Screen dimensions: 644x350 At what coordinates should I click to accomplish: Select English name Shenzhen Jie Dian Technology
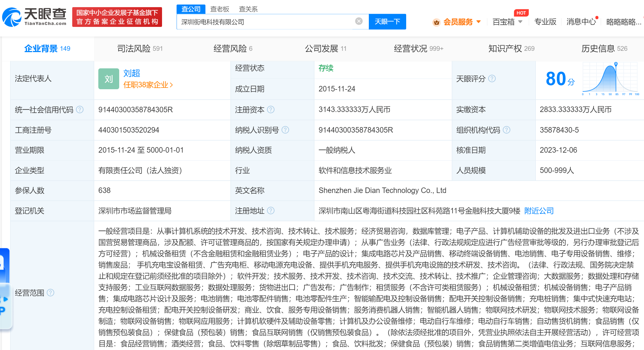[382, 191]
